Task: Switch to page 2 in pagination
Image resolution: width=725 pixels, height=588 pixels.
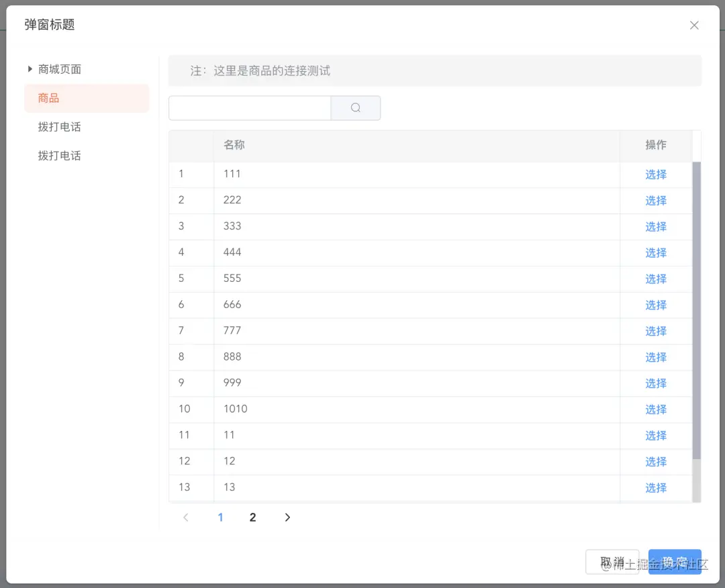Action: [252, 518]
